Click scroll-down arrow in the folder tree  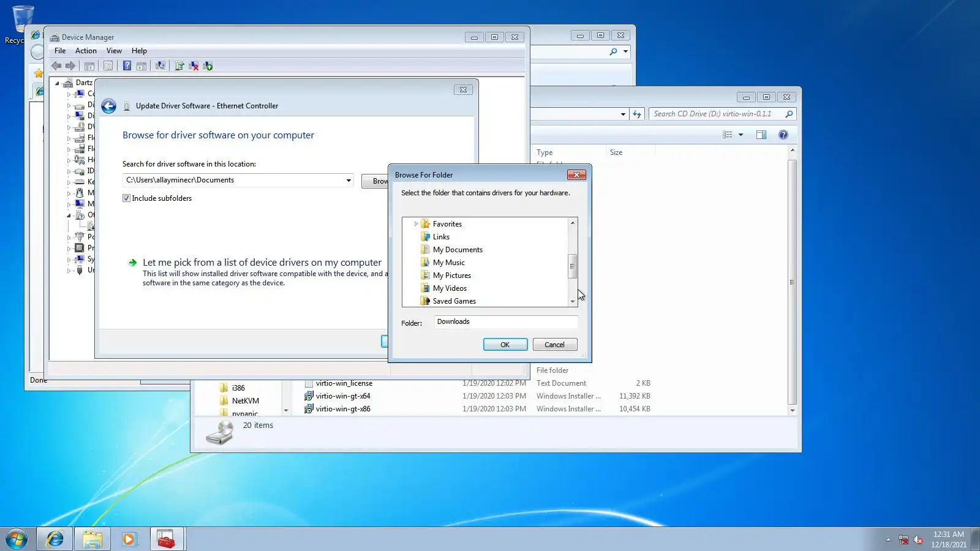pos(573,301)
